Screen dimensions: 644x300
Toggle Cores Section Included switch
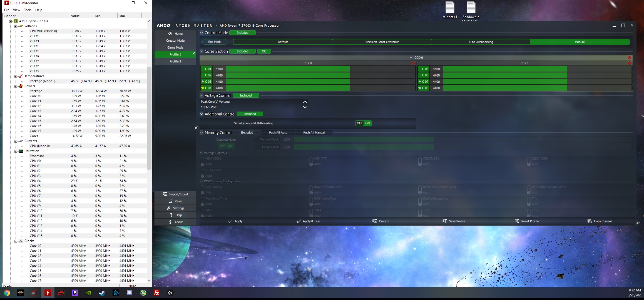point(243,51)
